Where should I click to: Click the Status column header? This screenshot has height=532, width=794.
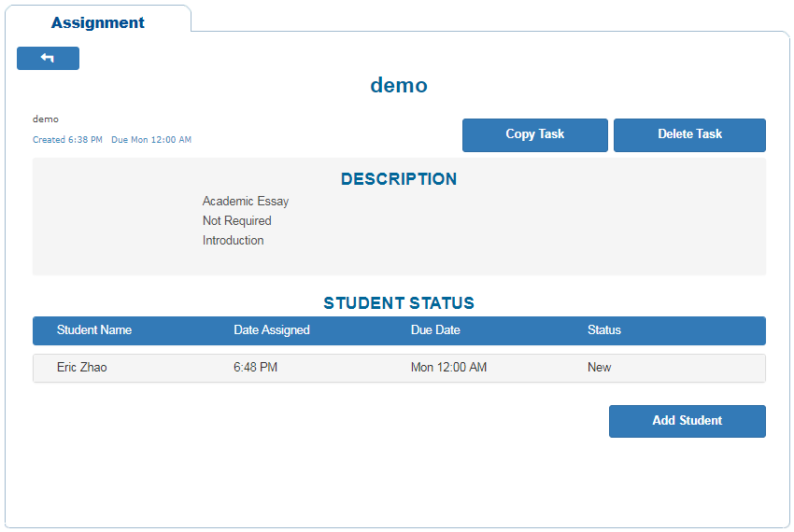[x=604, y=330]
